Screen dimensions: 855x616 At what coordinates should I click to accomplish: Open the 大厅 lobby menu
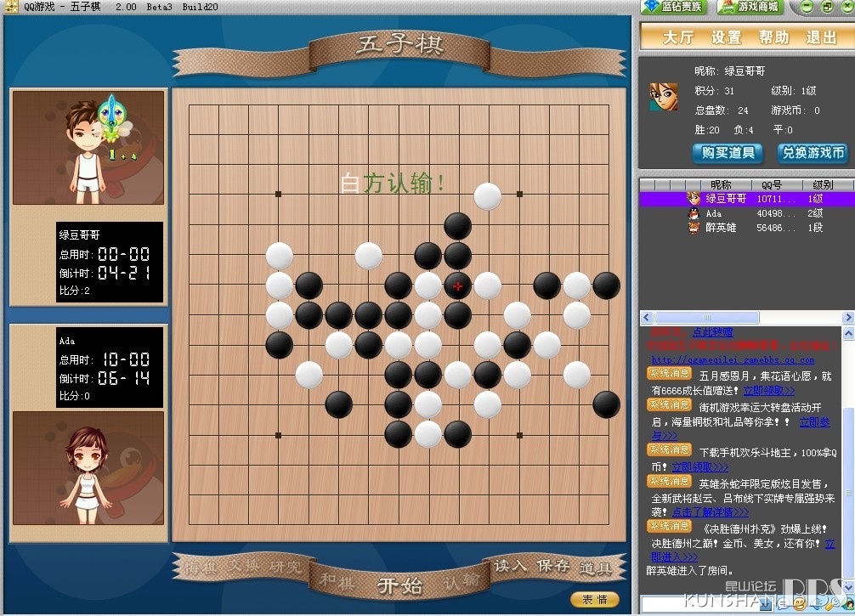pyautogui.click(x=678, y=37)
